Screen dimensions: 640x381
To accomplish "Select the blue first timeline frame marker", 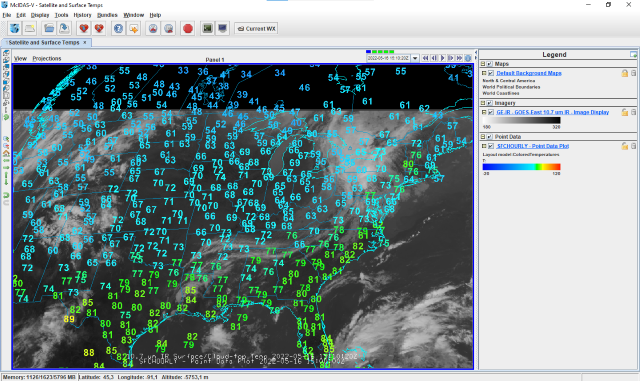I will 369,51.
